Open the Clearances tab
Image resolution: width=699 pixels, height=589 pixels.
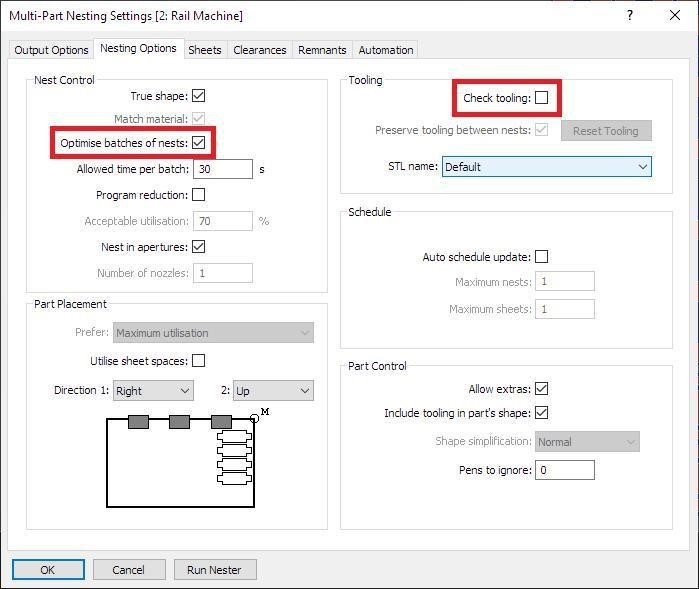259,50
